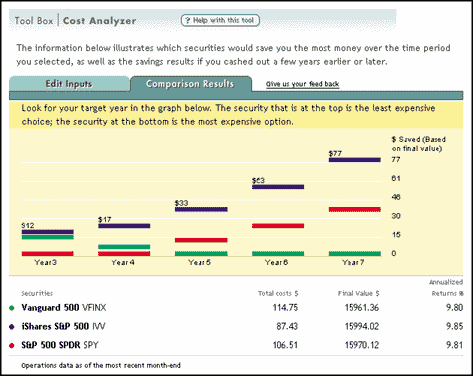The height and width of the screenshot is (376, 473).
Task: Click the red bullet next to S&P 500 SPDR
Action: coord(12,345)
